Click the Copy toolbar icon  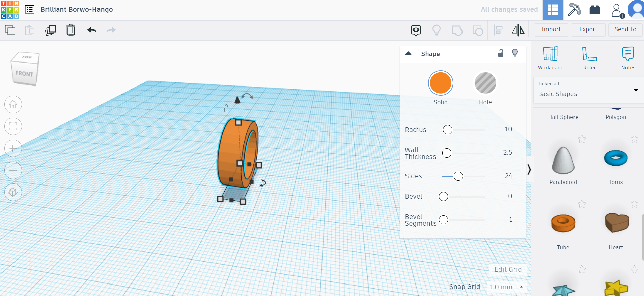10,30
